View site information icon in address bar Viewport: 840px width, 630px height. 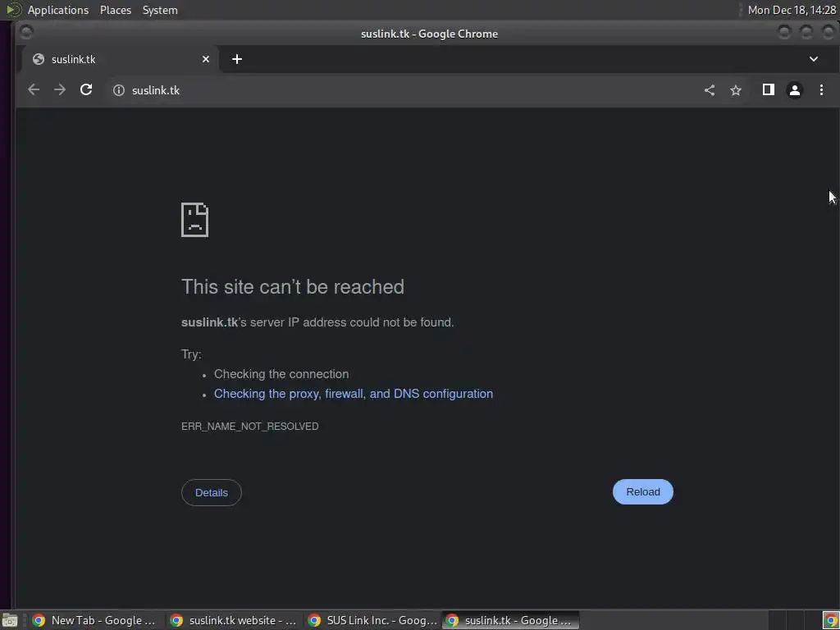(119, 90)
